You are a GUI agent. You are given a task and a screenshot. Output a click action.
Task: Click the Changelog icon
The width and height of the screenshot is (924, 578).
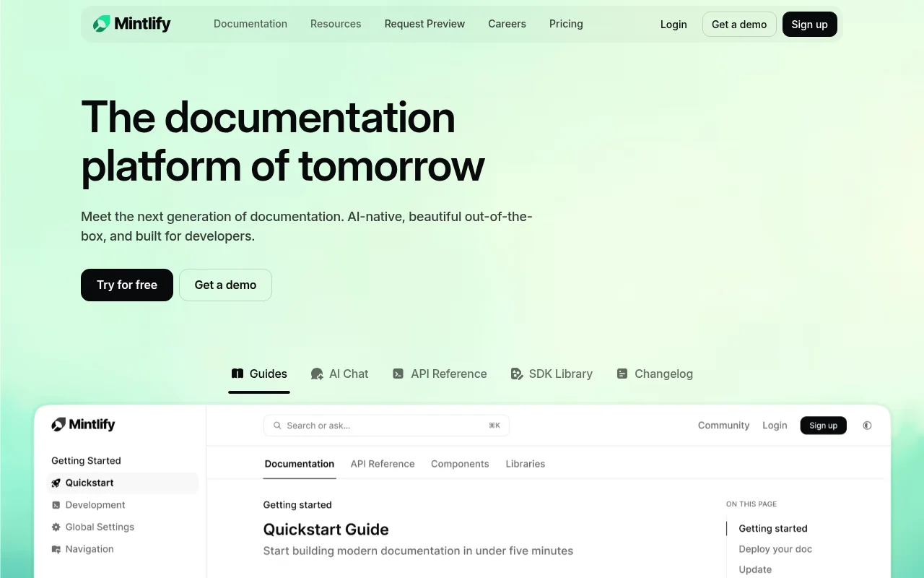tap(622, 374)
